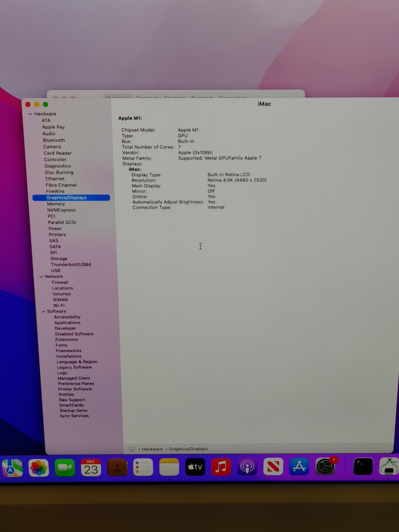Select Language & Region entry
Screen dimensions: 399x532
coord(77,362)
